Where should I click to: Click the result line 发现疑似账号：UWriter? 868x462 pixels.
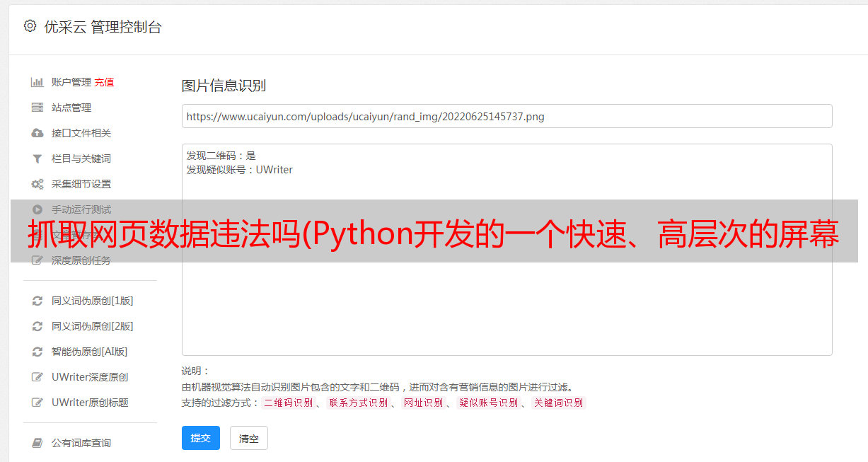pyautogui.click(x=240, y=170)
